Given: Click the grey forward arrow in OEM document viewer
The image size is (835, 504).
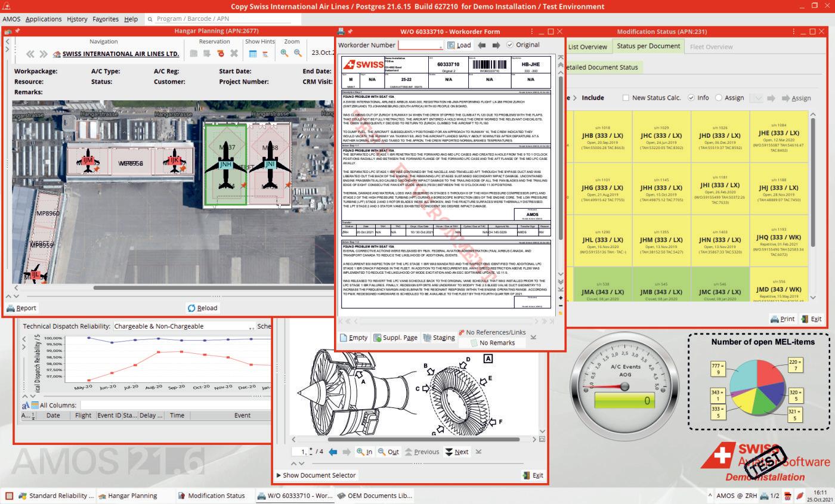Looking at the screenshot, I should click(x=346, y=452).
